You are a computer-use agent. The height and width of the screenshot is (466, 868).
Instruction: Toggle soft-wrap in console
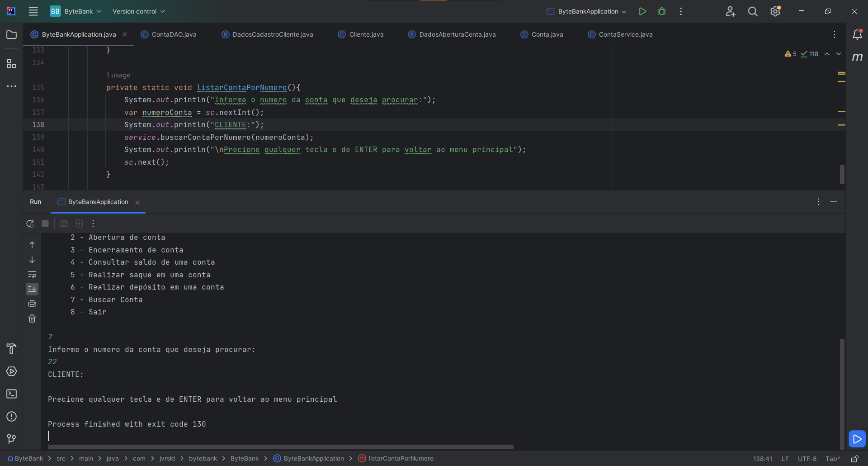click(32, 275)
